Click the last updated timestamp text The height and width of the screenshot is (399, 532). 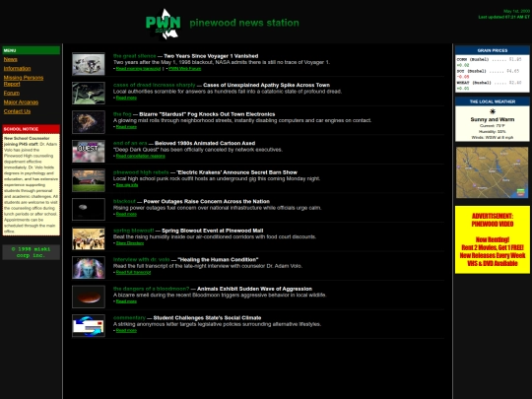tap(503, 17)
